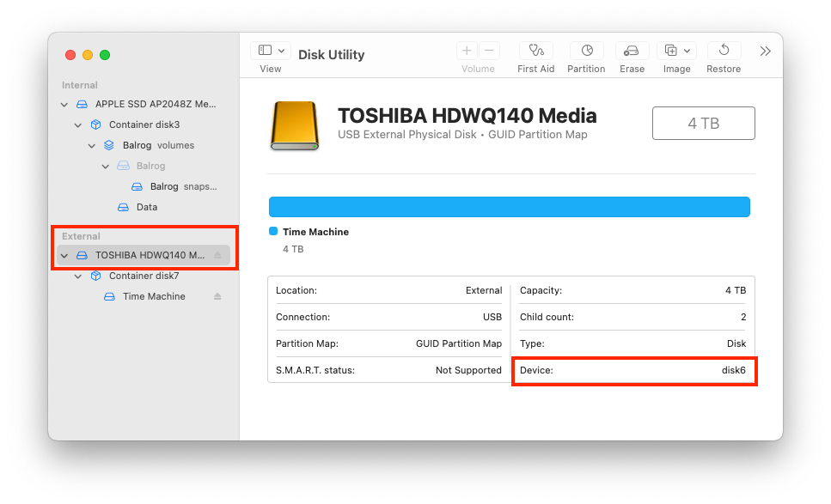The width and height of the screenshot is (831, 504).
Task: Click the Data volume drive icon
Action: pyautogui.click(x=123, y=207)
